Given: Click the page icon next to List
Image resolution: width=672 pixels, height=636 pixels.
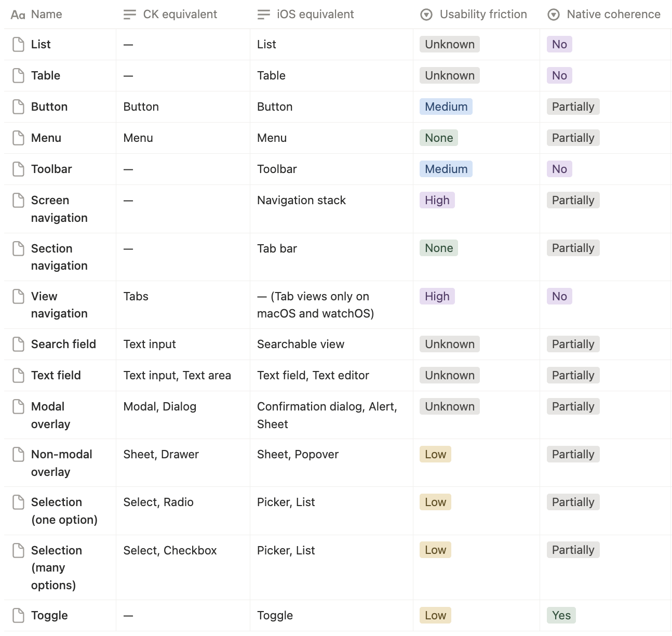Looking at the screenshot, I should 18,44.
